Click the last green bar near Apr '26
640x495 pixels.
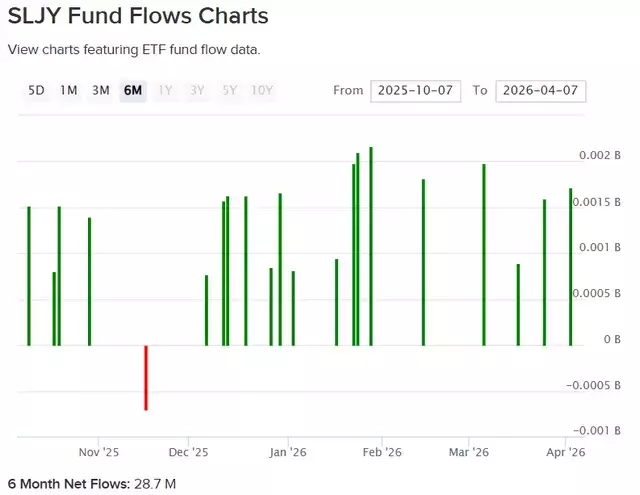[571, 267]
